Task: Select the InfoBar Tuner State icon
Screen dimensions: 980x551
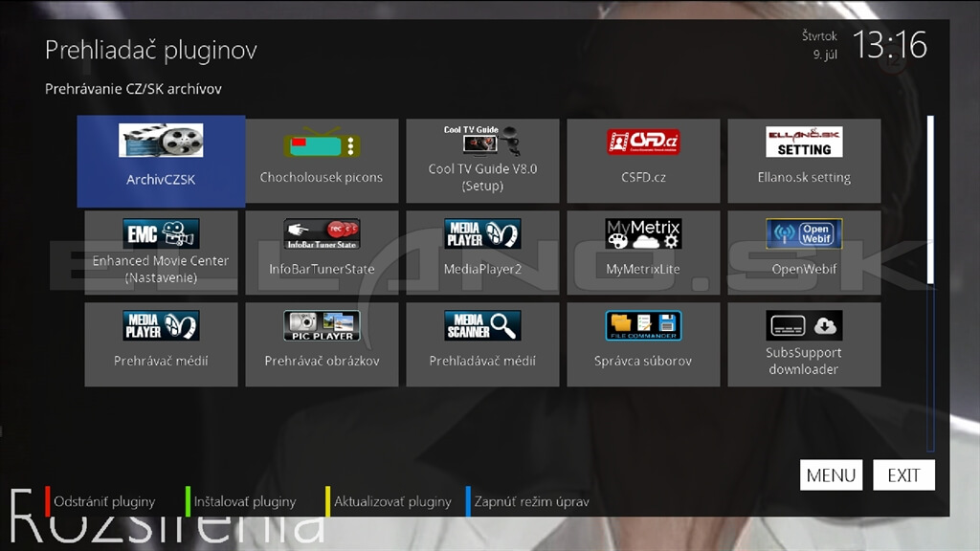Action: coord(322,233)
